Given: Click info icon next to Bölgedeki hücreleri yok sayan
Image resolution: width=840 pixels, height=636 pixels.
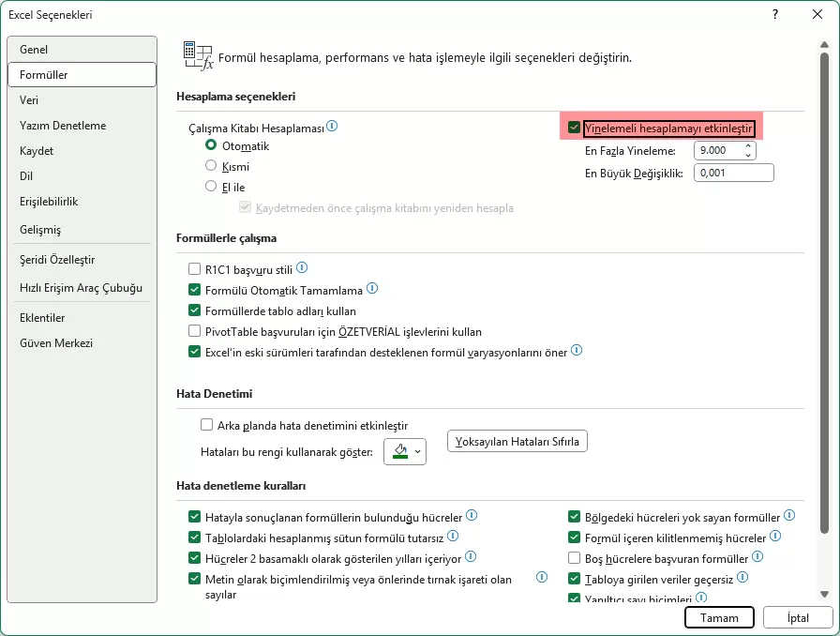Looking at the screenshot, I should pyautogui.click(x=789, y=515).
